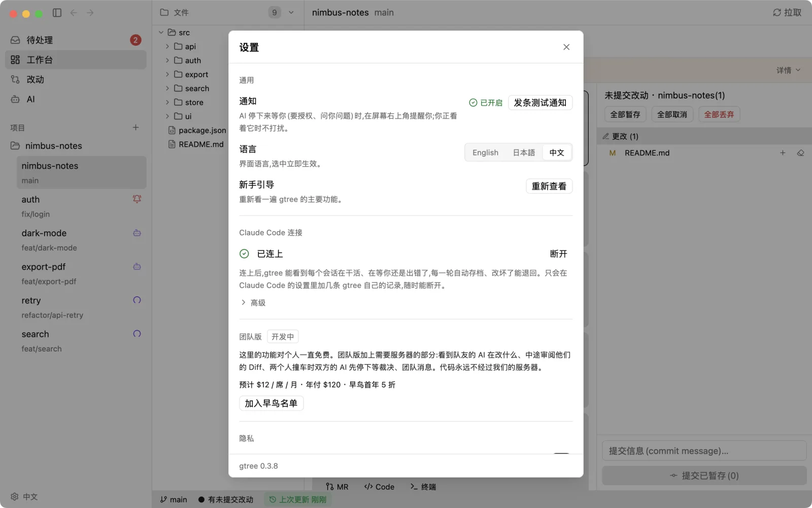This screenshot has height=508, width=812.
Task: Expand the 高级 advanced section
Action: (253, 303)
